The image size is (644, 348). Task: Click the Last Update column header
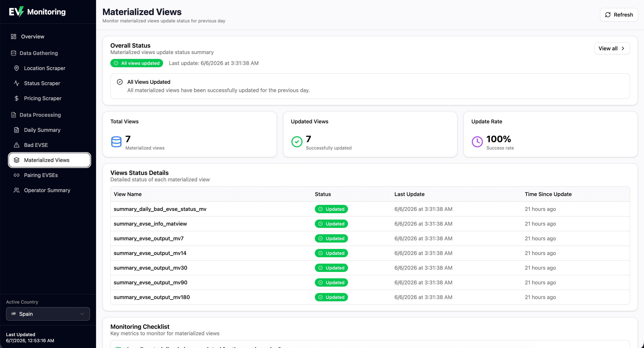coord(409,194)
